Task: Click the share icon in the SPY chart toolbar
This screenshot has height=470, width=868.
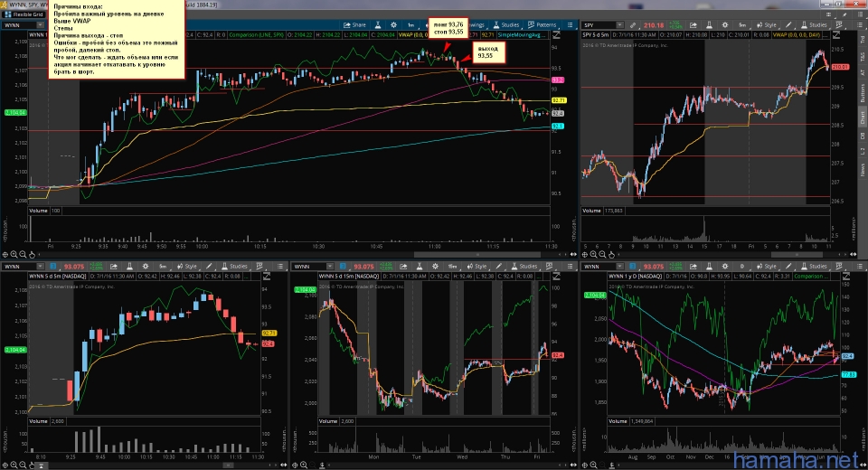Action: pos(693,25)
